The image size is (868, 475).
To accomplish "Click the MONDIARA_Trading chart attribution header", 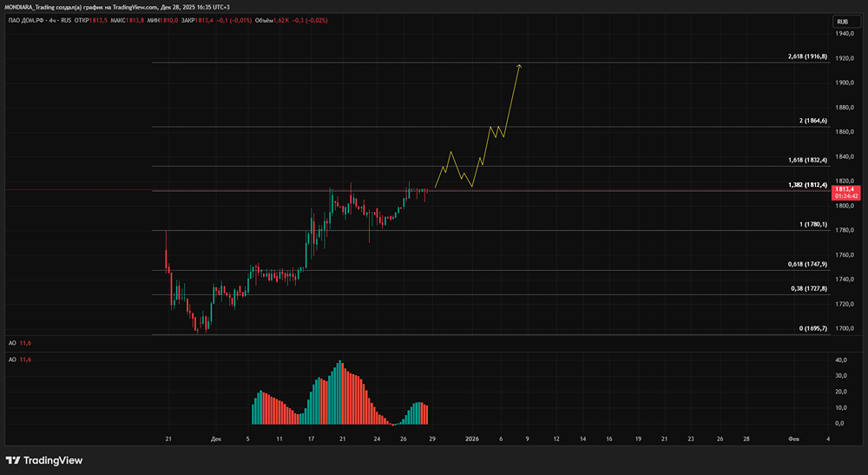I will click(x=117, y=7).
